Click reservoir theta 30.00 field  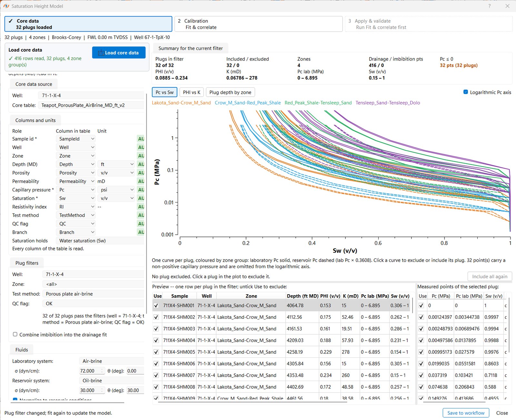[x=135, y=390]
